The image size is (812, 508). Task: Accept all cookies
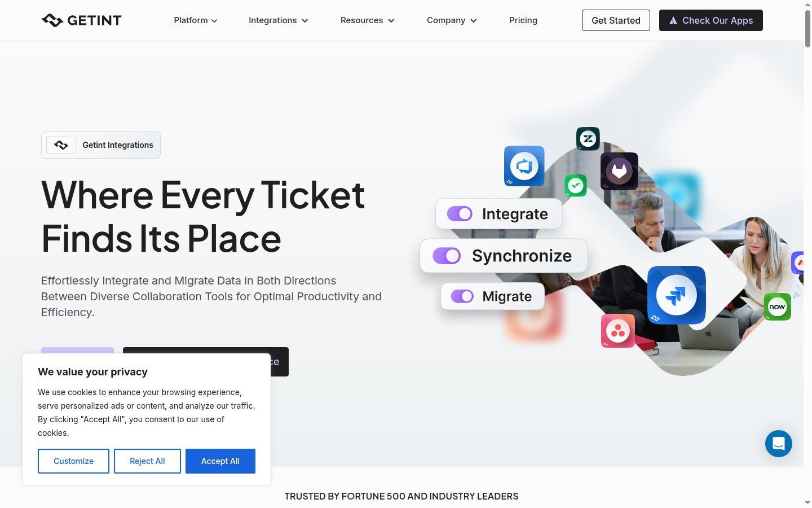[x=220, y=461]
